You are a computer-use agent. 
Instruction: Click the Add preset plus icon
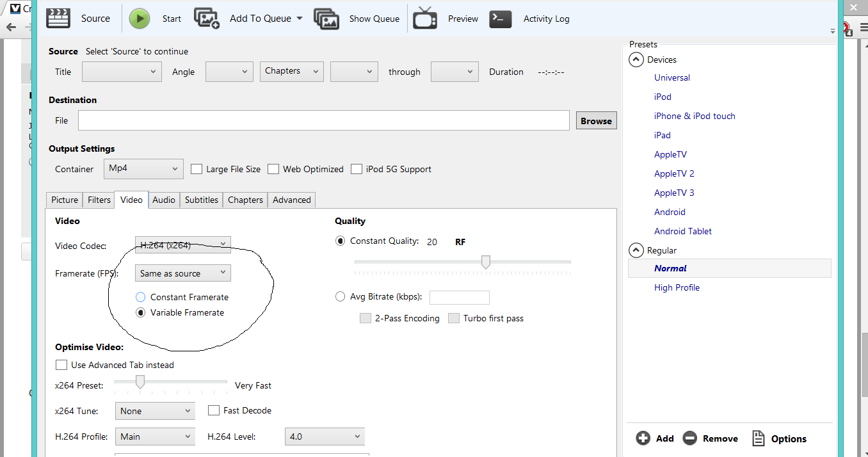tap(643, 438)
